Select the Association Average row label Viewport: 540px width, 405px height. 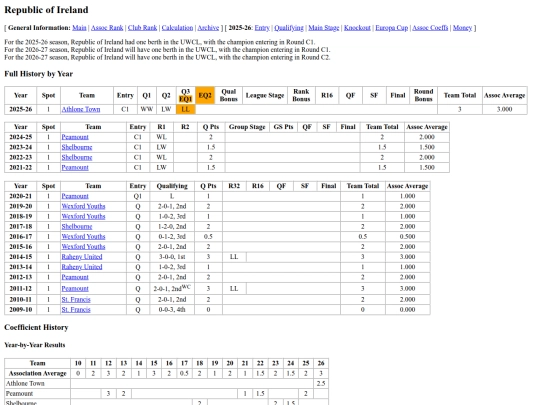(x=38, y=373)
